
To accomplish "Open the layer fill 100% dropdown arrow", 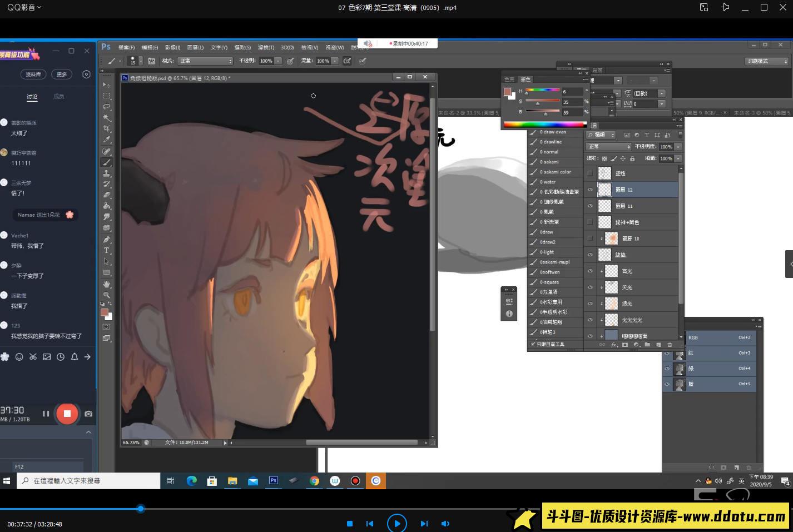I will coord(678,158).
